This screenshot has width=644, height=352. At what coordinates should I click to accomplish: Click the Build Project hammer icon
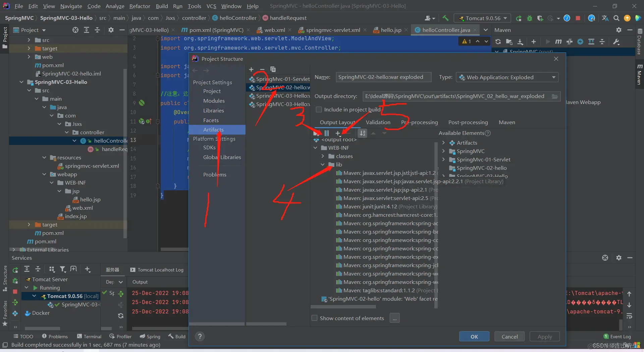(445, 18)
